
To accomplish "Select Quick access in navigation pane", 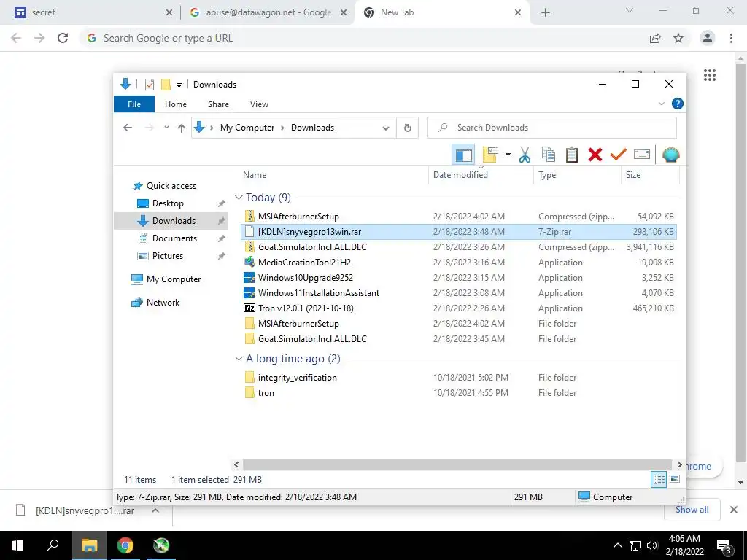I will [171, 186].
